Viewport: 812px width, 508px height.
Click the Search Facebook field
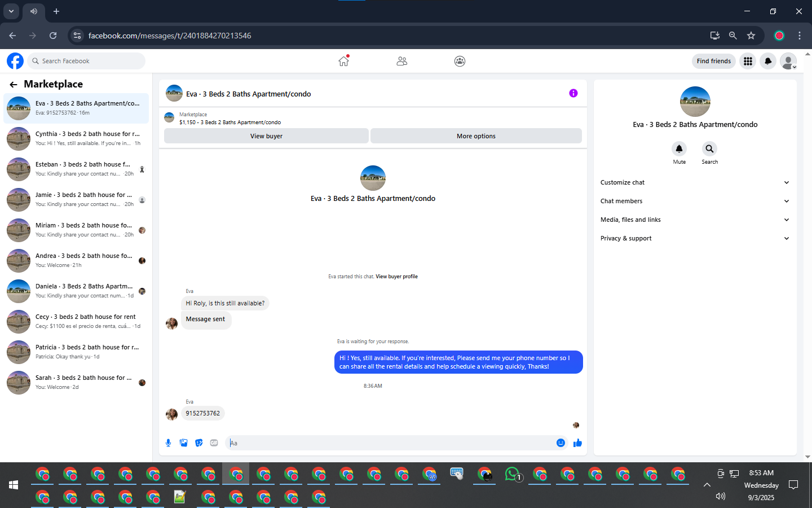pyautogui.click(x=86, y=61)
